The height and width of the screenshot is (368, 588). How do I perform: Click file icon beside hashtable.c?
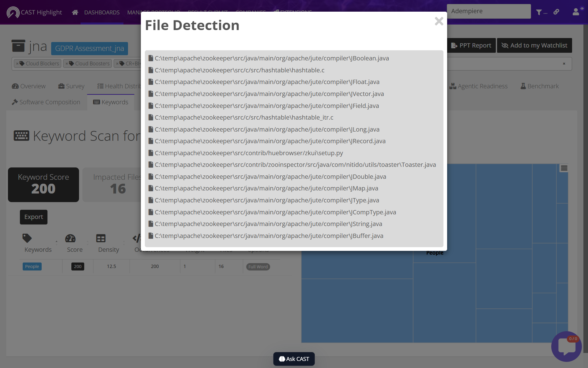coord(151,70)
